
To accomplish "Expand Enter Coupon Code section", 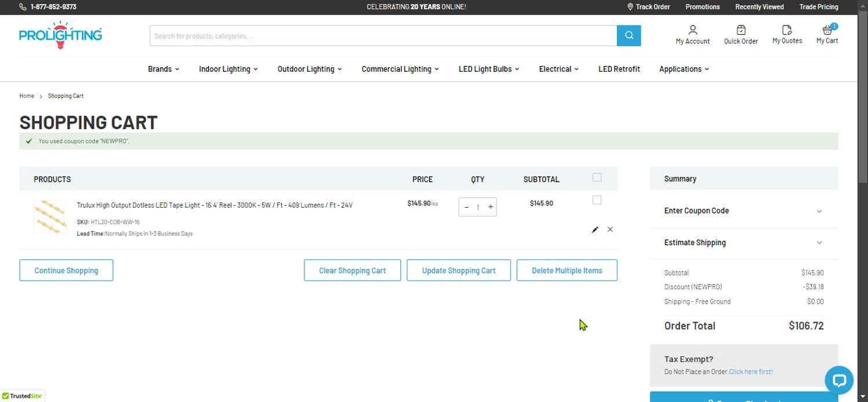I will pyautogui.click(x=744, y=211).
